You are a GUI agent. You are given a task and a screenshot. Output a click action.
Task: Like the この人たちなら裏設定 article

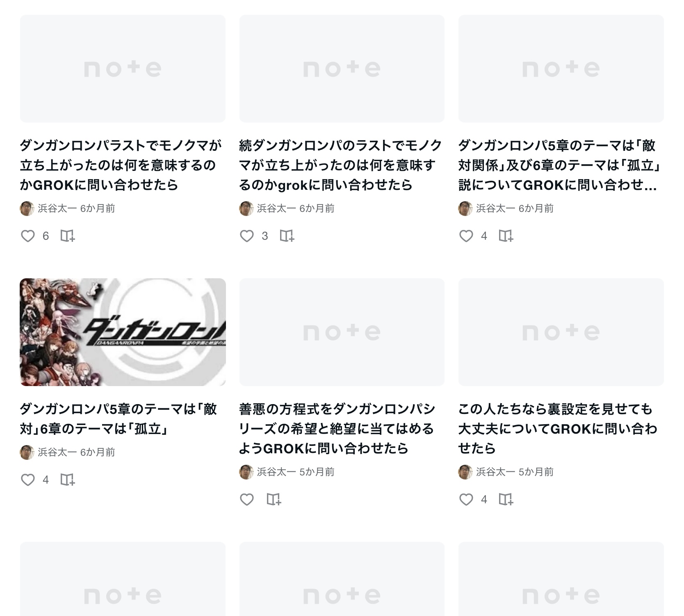click(466, 499)
